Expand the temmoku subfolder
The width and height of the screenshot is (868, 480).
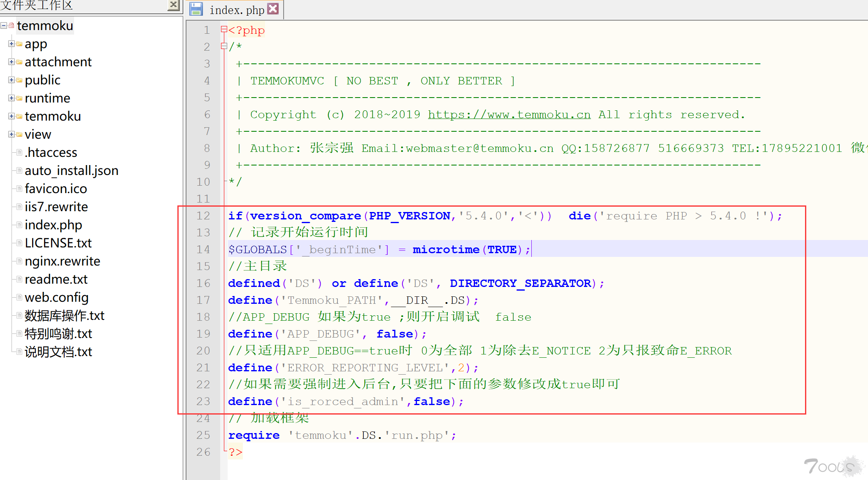pos(12,116)
